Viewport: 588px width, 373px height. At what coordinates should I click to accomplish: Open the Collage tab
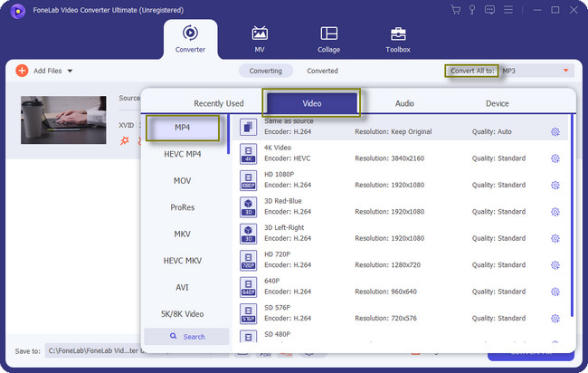(329, 39)
